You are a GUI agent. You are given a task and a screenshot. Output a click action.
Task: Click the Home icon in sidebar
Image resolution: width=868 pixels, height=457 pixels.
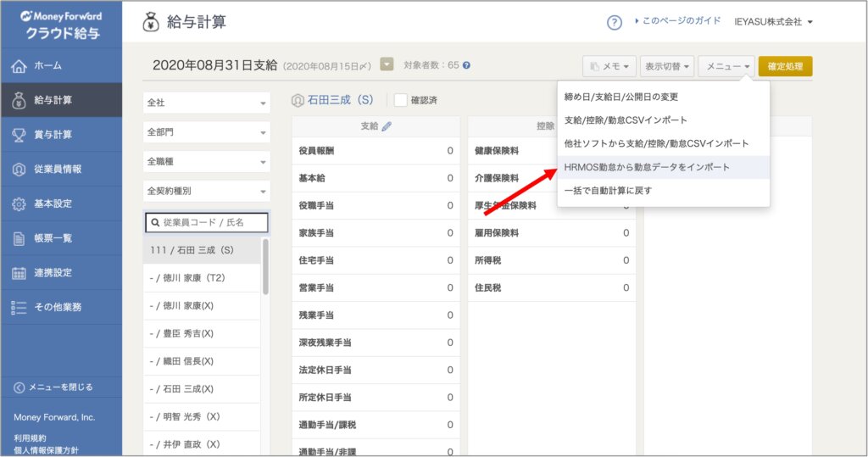tap(19, 65)
